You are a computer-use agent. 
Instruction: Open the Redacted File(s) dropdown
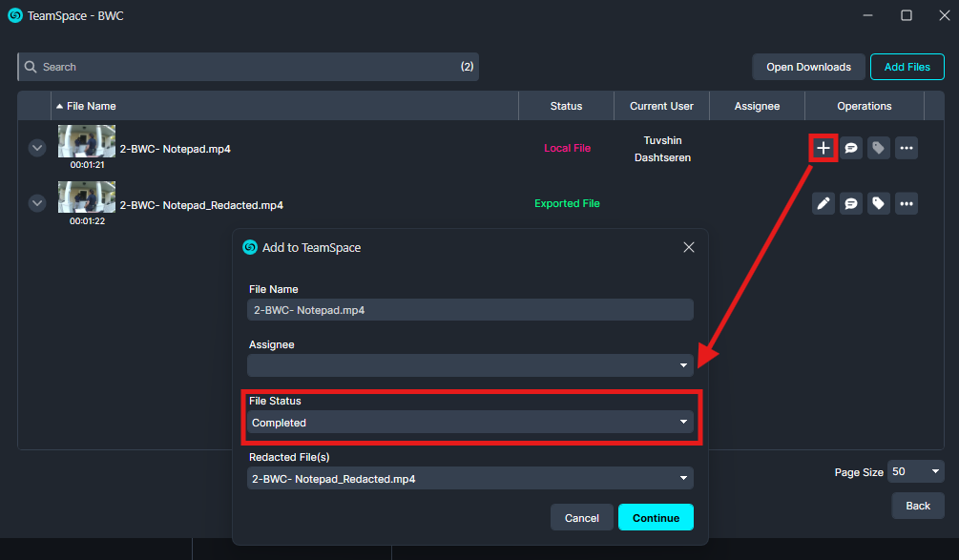point(469,479)
